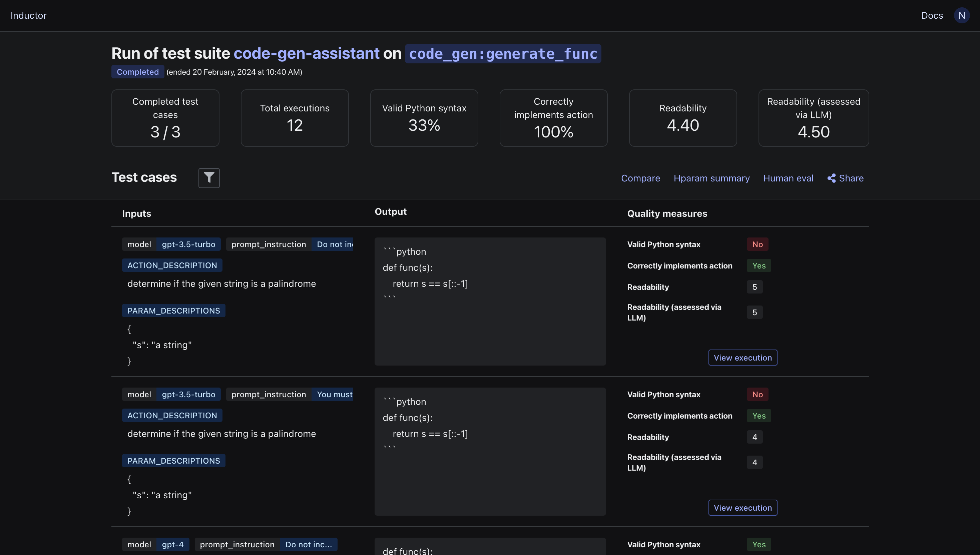Open the N user avatar

[961, 16]
